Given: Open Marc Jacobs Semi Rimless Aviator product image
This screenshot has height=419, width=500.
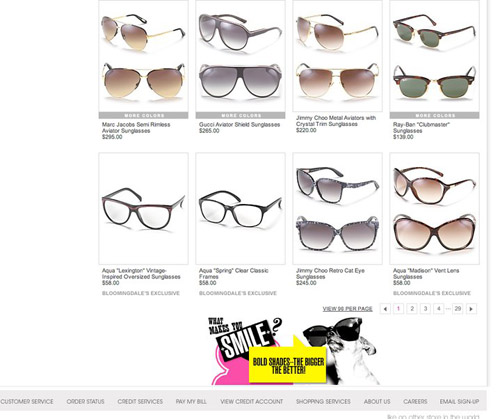Looking at the screenshot, I should (x=143, y=56).
